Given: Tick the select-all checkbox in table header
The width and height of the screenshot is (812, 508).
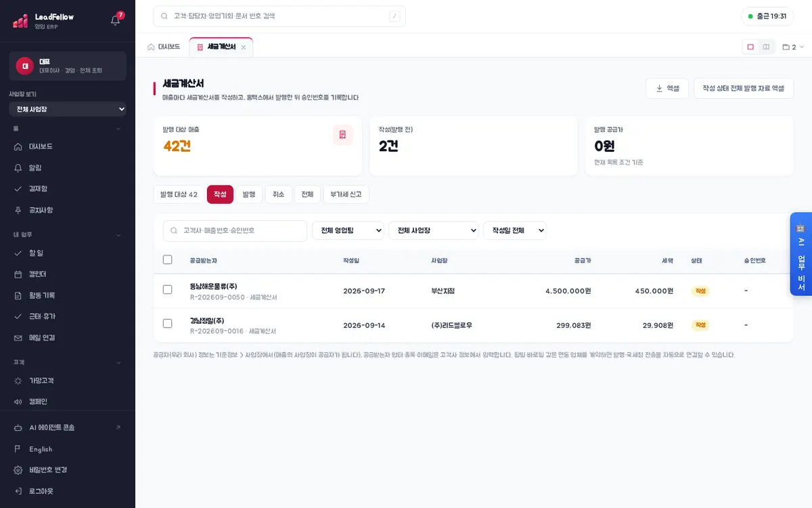Looking at the screenshot, I should 168,259.
